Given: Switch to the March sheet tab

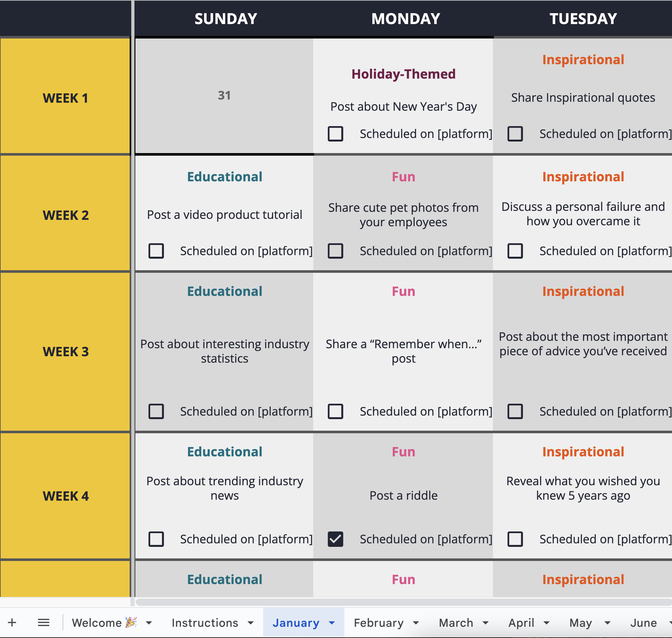Looking at the screenshot, I should [x=456, y=623].
